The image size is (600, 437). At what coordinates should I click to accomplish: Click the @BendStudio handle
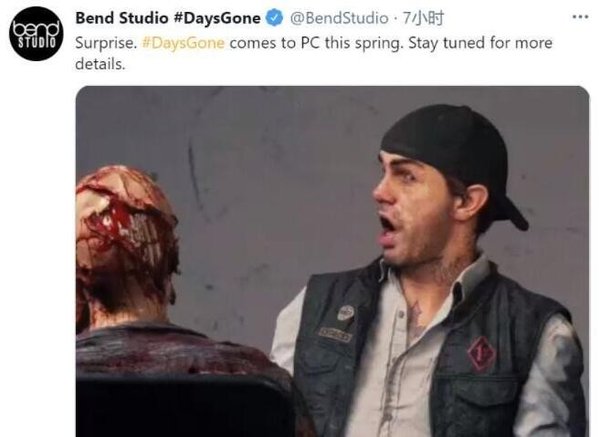[339, 18]
